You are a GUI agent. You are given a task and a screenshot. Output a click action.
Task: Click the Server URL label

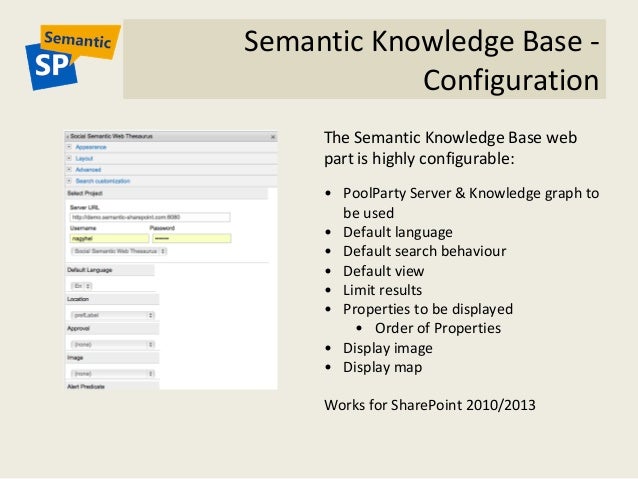[84, 208]
